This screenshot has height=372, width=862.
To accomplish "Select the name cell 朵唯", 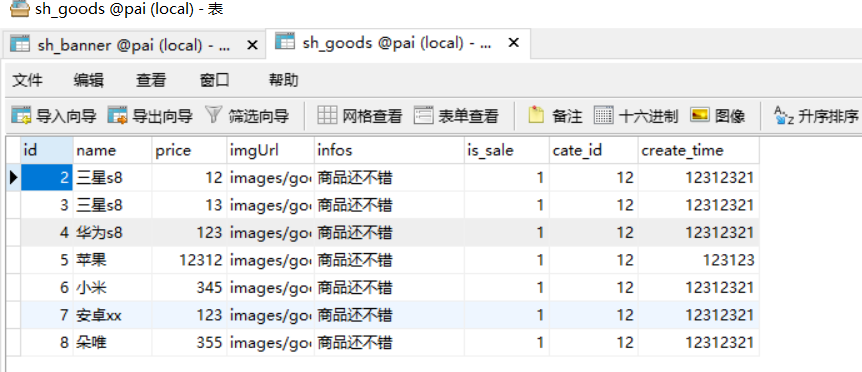I will pos(112,342).
